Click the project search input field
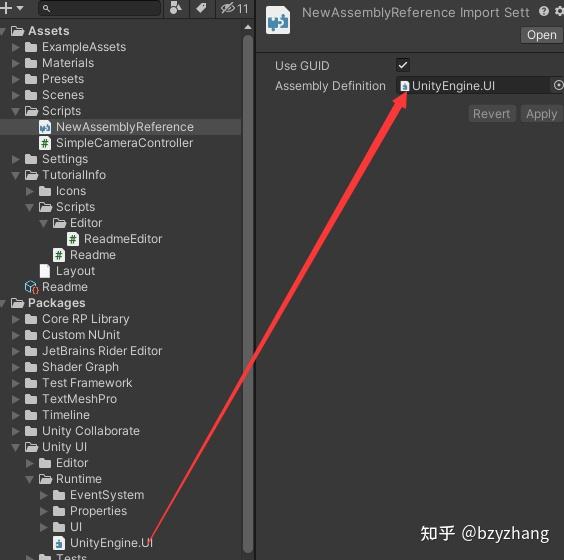 pyautogui.click(x=99, y=8)
